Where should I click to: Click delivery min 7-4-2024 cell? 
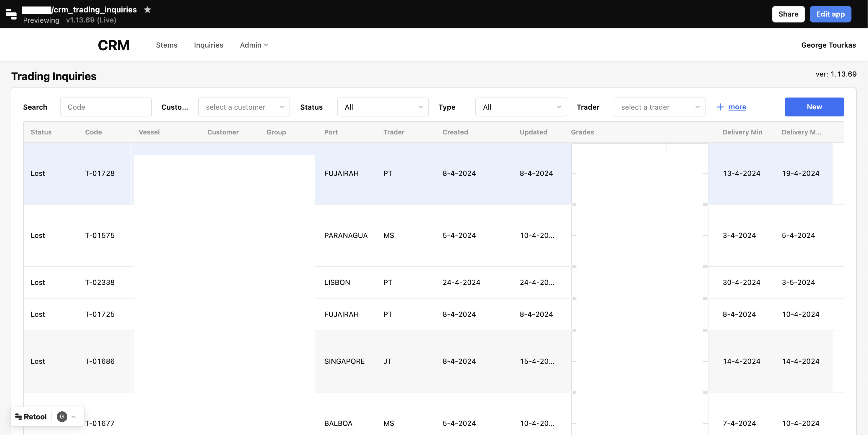click(739, 423)
